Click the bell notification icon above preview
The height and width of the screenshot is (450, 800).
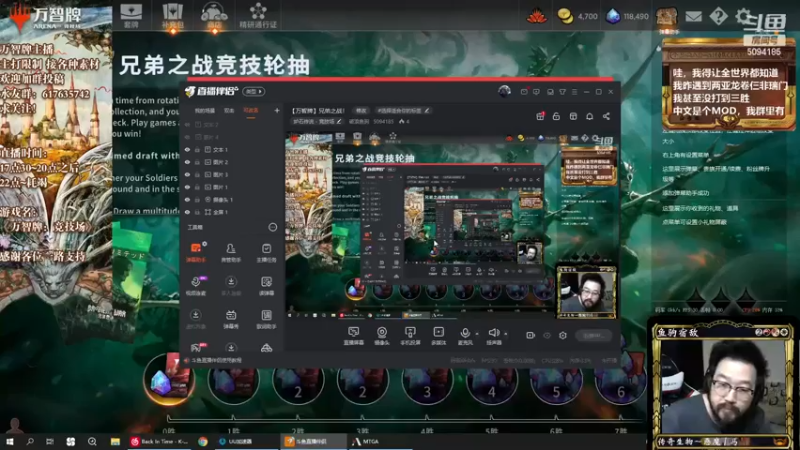(x=589, y=116)
